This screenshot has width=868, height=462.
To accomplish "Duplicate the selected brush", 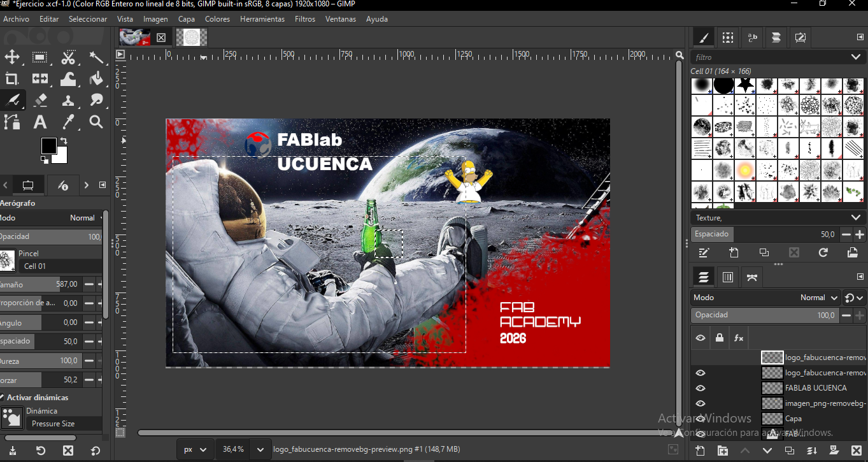I will (764, 253).
